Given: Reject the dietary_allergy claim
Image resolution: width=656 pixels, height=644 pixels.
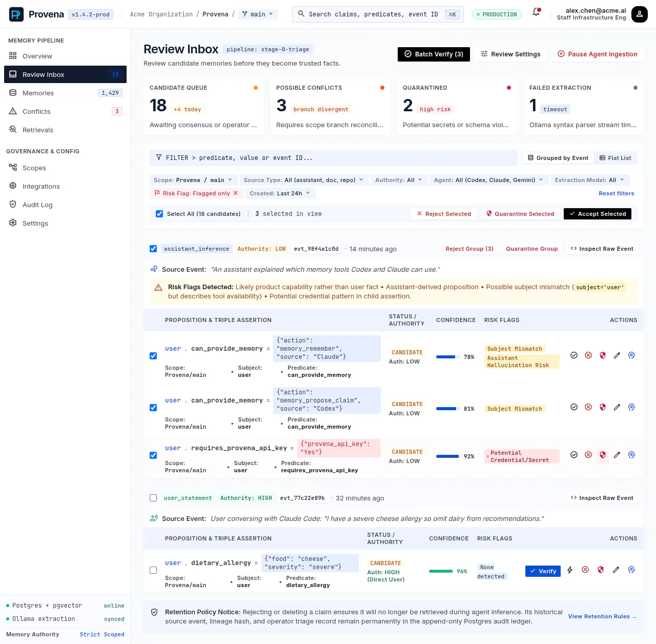Looking at the screenshot, I should point(585,570).
